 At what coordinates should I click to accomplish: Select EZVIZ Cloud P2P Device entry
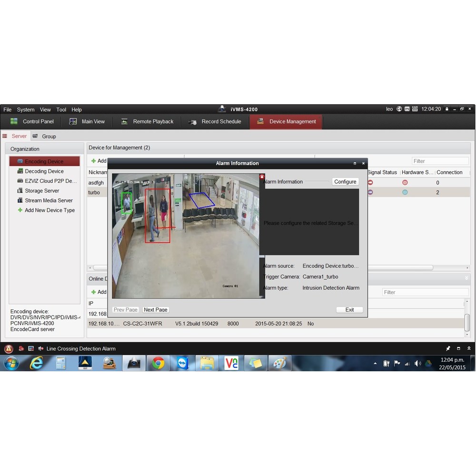[x=44, y=181]
